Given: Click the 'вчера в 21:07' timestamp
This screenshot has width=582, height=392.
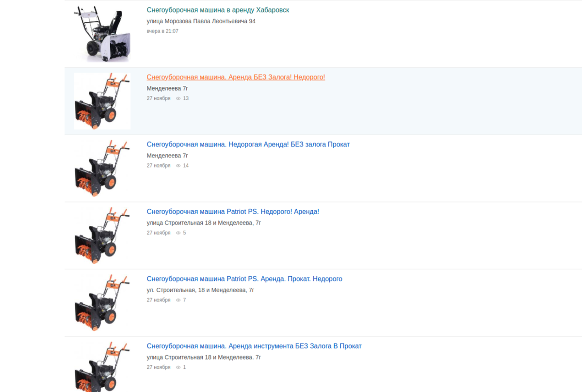Looking at the screenshot, I should click(162, 31).
